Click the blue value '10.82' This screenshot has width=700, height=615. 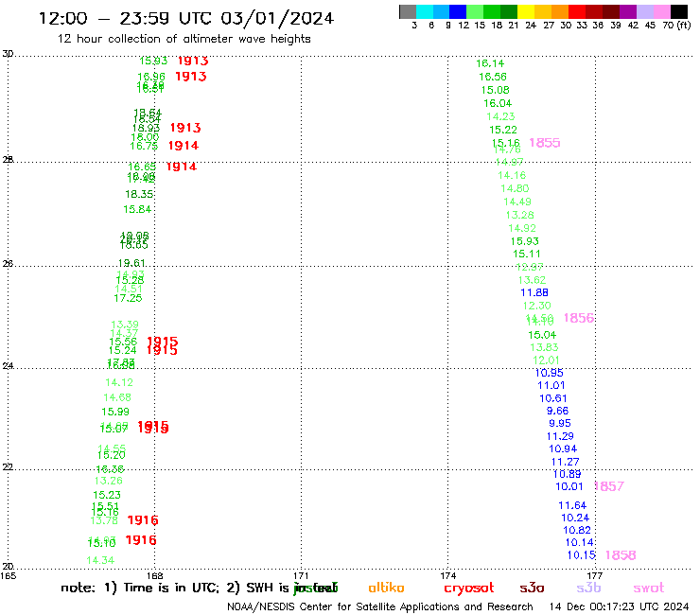[577, 530]
